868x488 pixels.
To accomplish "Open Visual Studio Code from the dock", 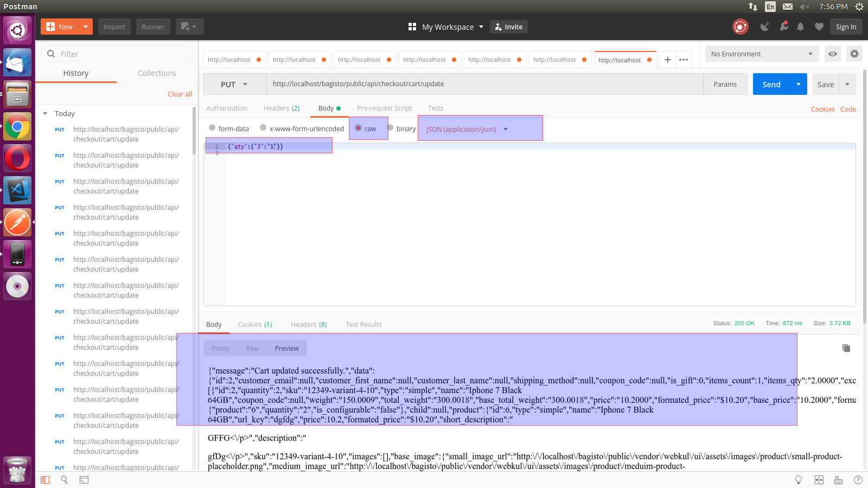I will (17, 190).
